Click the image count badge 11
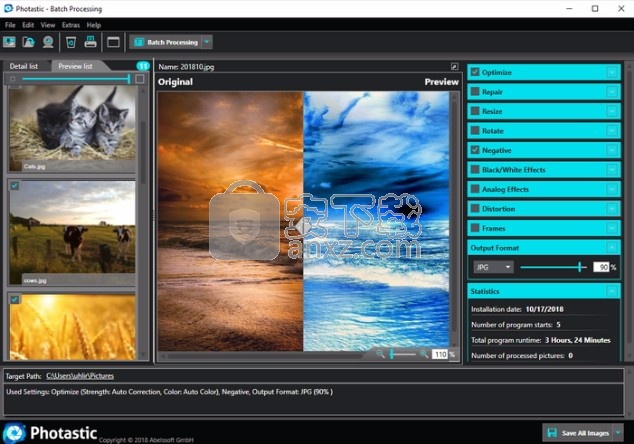This screenshot has height=444, width=634. point(143,66)
